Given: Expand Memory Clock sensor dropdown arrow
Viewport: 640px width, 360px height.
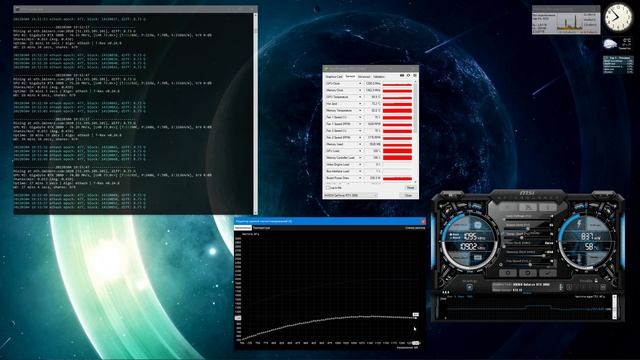Looking at the screenshot, I should 360,90.
